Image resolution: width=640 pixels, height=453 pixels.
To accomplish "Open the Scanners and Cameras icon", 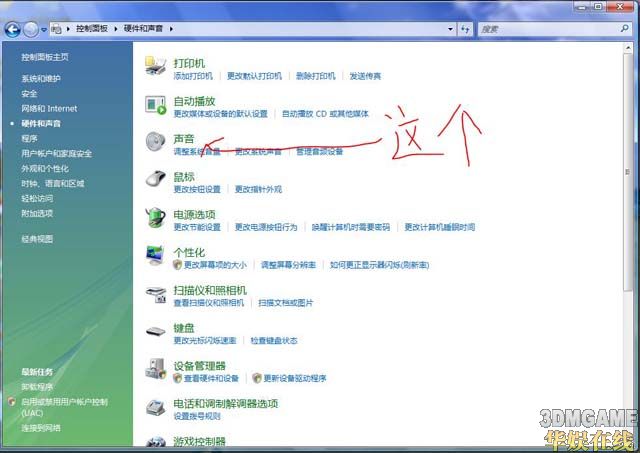I will click(156, 294).
